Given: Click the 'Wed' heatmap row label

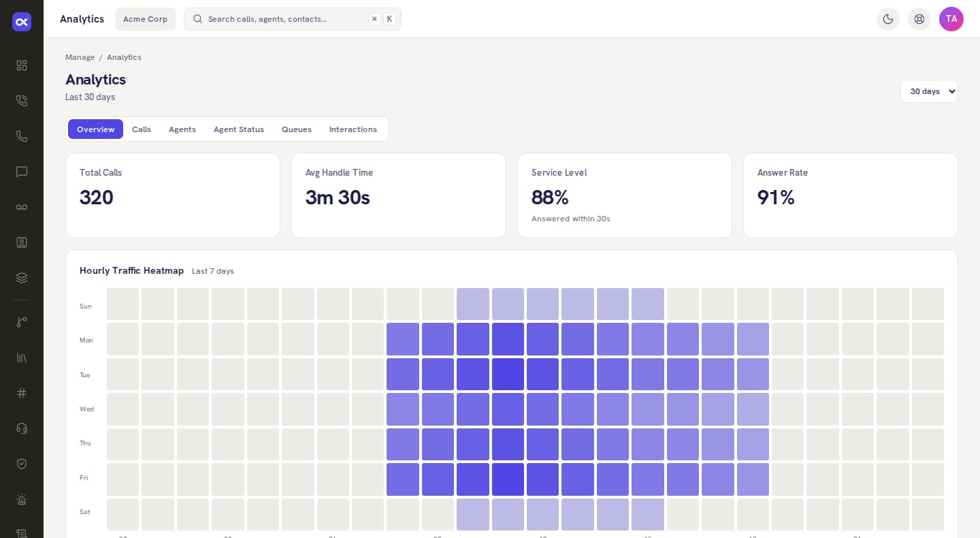Looking at the screenshot, I should (86, 409).
